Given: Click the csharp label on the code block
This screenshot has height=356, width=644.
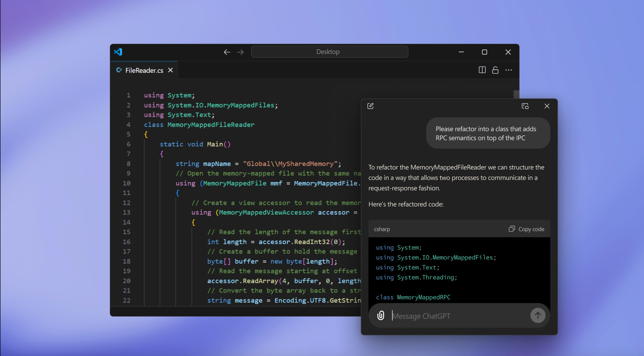Looking at the screenshot, I should click(x=382, y=229).
